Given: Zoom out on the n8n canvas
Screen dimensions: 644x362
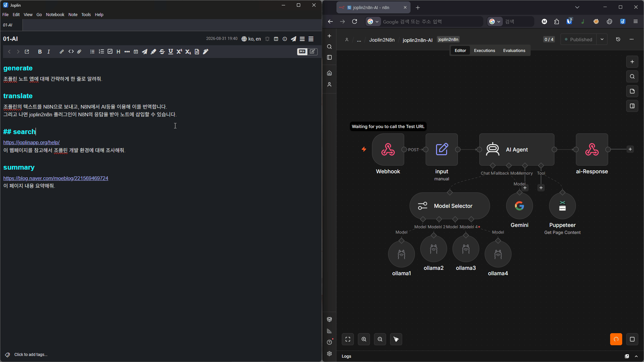Looking at the screenshot, I should tap(380, 339).
